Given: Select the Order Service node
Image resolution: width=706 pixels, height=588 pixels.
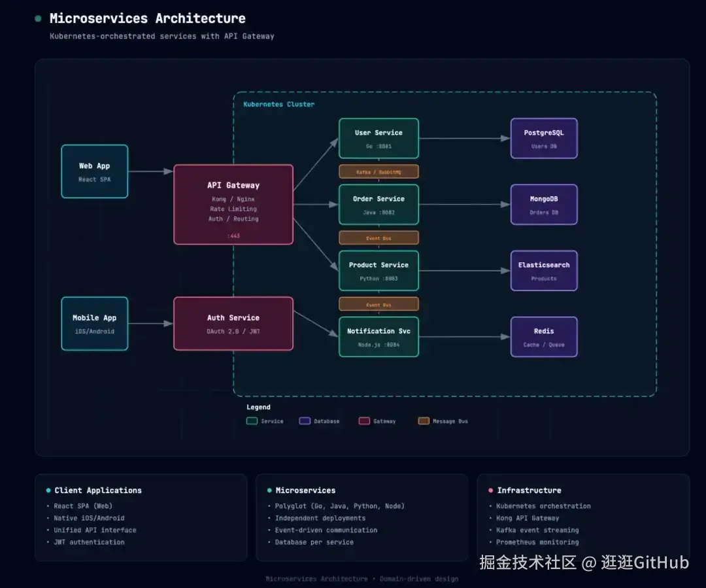Looking at the screenshot, I should tap(378, 205).
